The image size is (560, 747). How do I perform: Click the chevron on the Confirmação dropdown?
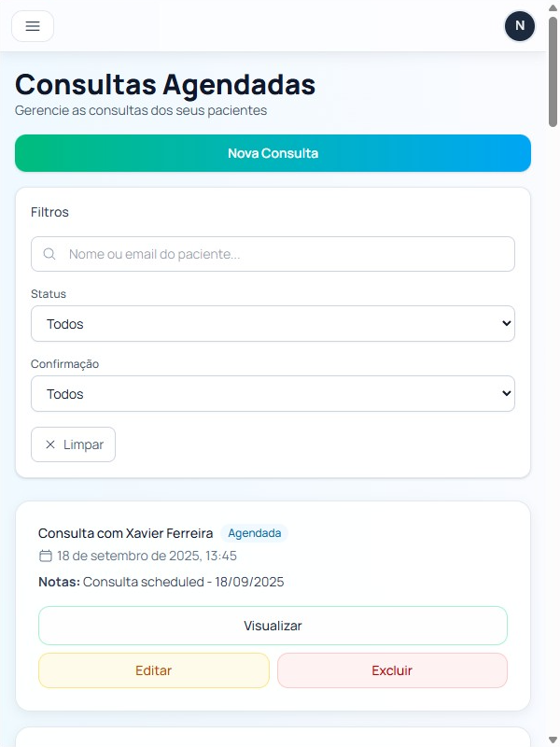click(503, 393)
